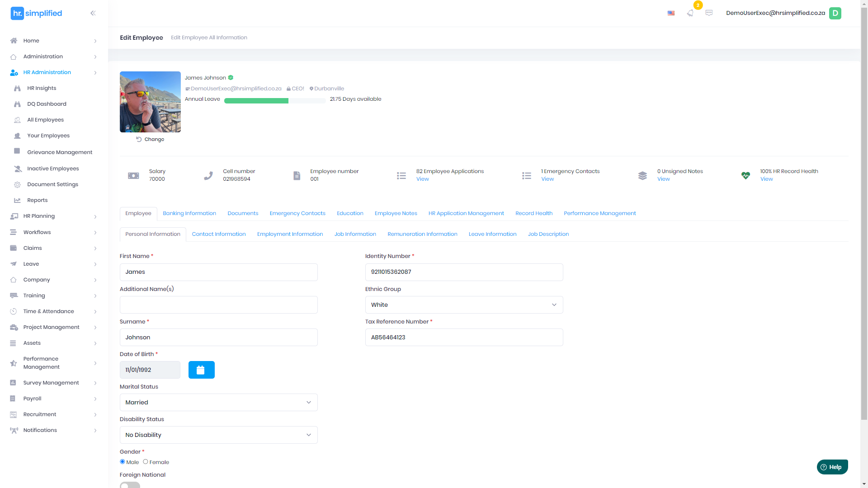The width and height of the screenshot is (868, 488).
Task: Open the DQ Dashboard from the sidebar
Action: click(17, 104)
